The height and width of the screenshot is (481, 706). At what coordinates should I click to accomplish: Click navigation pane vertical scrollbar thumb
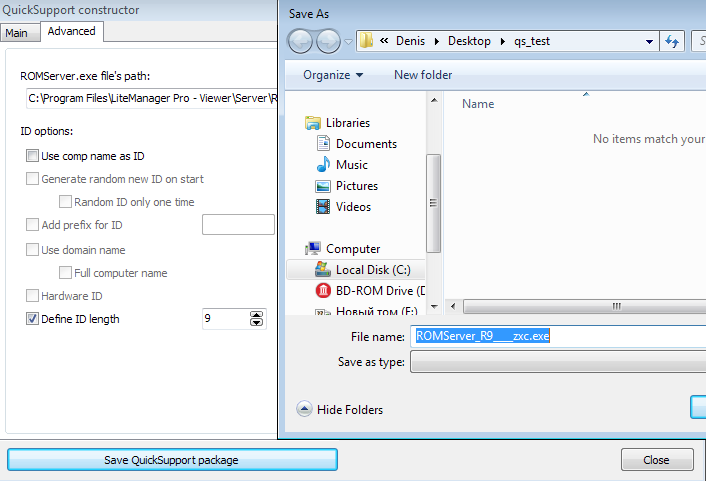click(433, 203)
